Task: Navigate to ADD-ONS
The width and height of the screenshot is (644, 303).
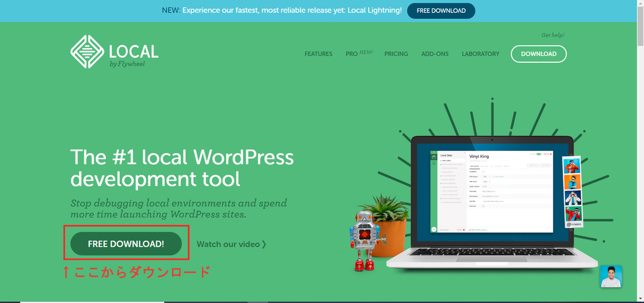Action: 435,54
